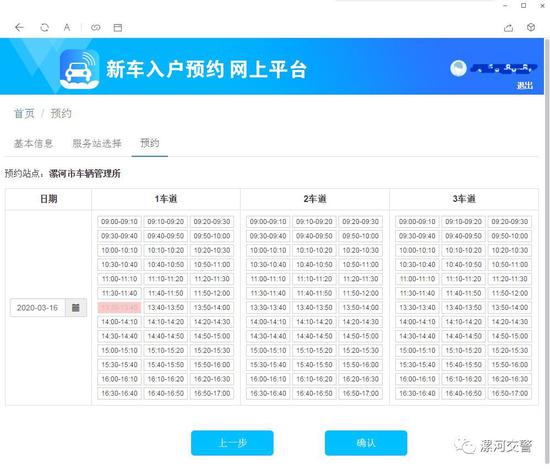Pick lane 1 slot 10:20-10:30
This screenshot has height=470, width=550.
[x=212, y=250]
